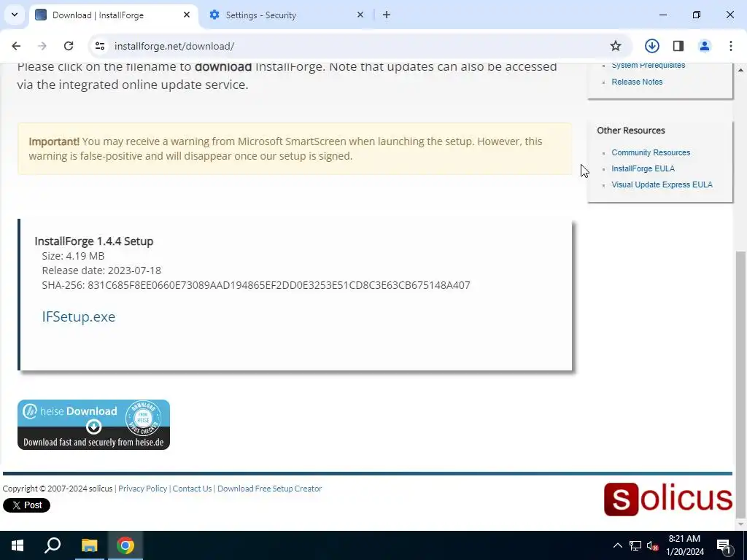Screen dimensions: 747x560
Task: Click the page vertical scrollbar thumb
Action: click(x=740, y=384)
